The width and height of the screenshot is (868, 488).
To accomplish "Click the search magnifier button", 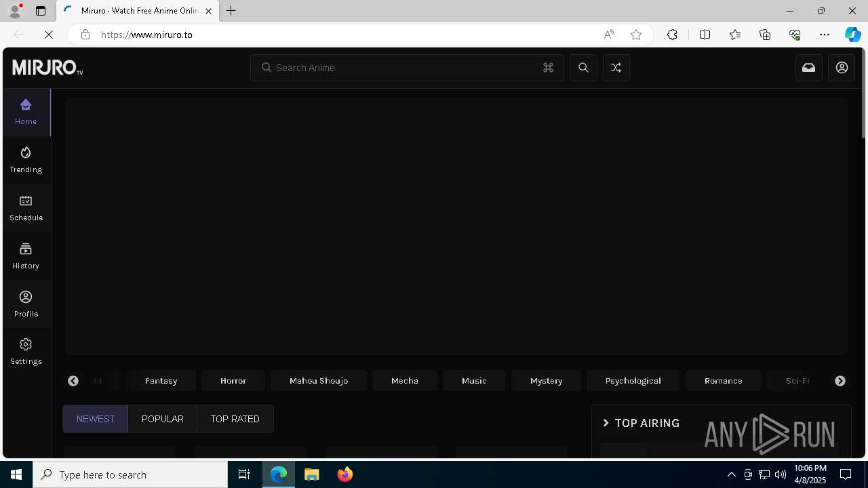I will point(583,68).
